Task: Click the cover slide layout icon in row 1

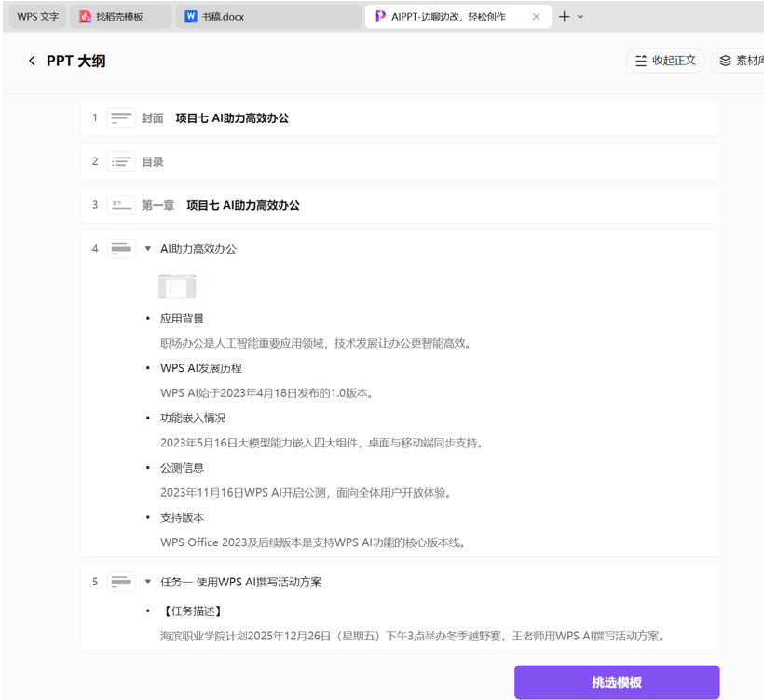Action: click(121, 118)
